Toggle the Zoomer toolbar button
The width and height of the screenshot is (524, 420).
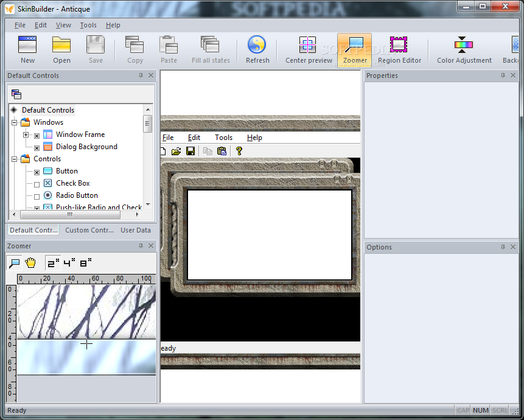[355, 50]
